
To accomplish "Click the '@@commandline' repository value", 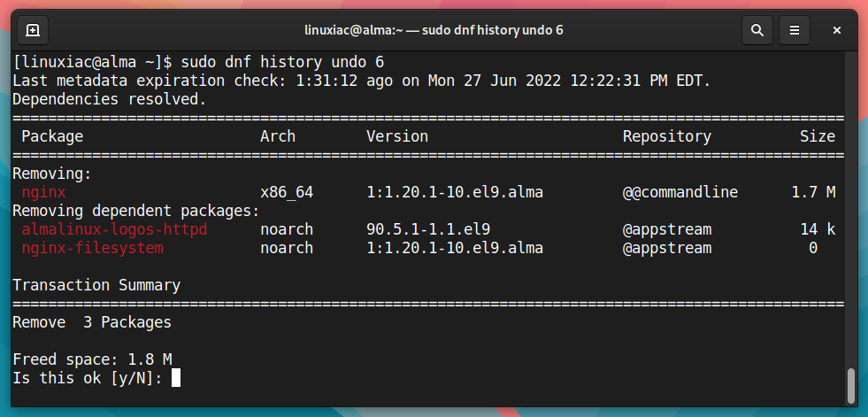I will pos(680,192).
